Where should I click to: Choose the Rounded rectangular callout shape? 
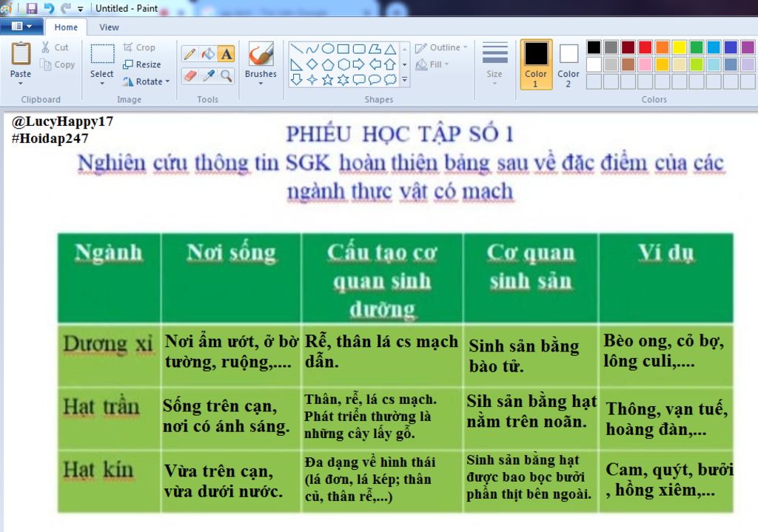359,80
